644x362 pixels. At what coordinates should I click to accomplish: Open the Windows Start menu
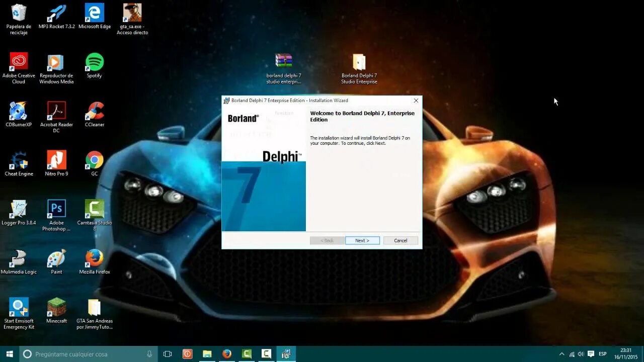(x=10, y=354)
